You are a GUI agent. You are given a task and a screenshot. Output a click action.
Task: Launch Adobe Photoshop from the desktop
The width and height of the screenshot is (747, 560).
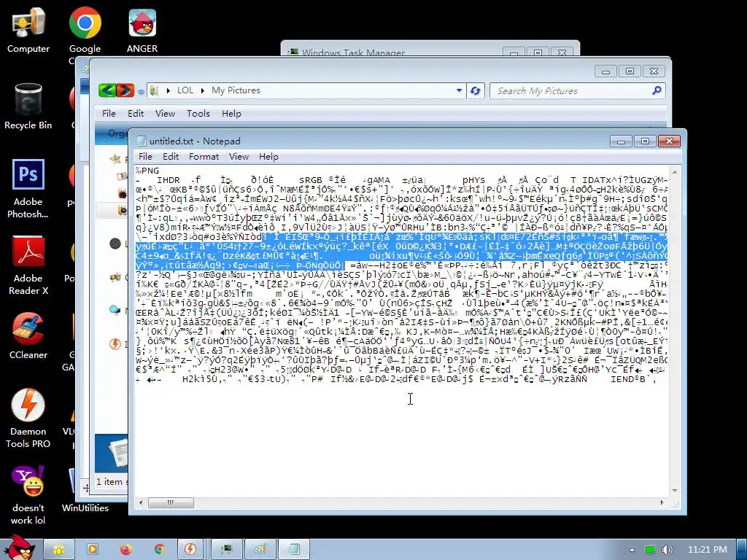tap(28, 189)
